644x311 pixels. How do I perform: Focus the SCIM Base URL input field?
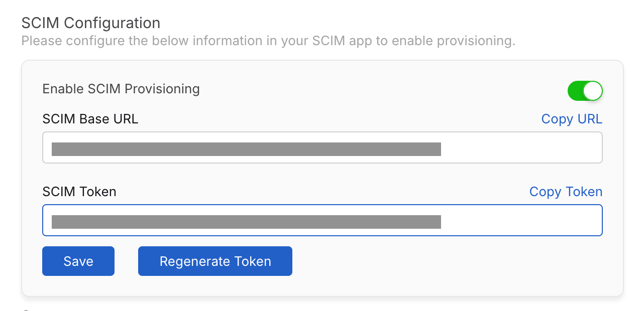[x=322, y=147]
